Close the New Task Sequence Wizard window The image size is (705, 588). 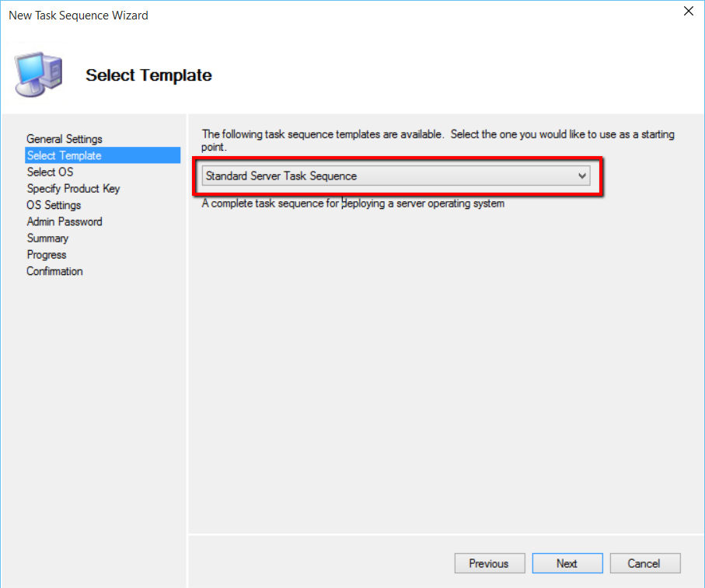point(688,12)
